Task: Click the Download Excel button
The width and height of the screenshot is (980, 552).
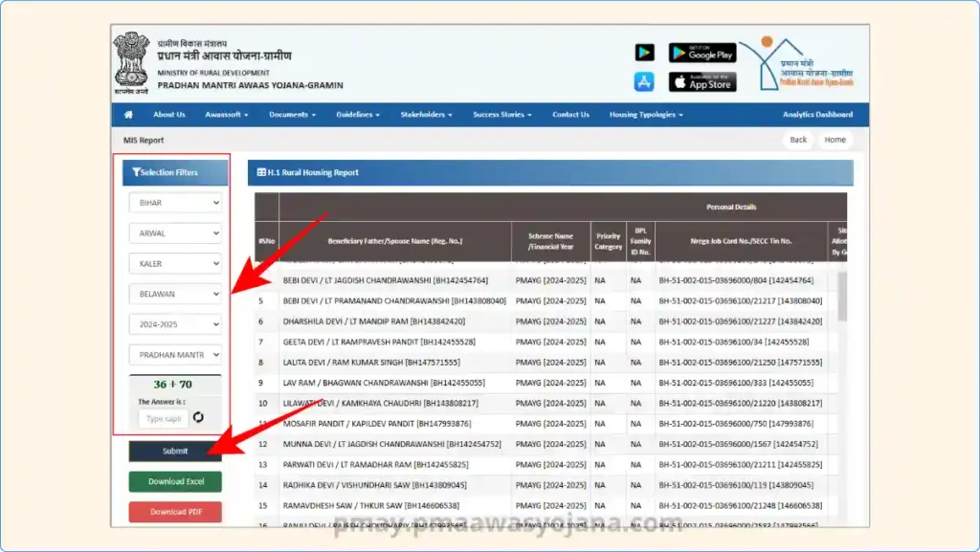Action: 175,481
